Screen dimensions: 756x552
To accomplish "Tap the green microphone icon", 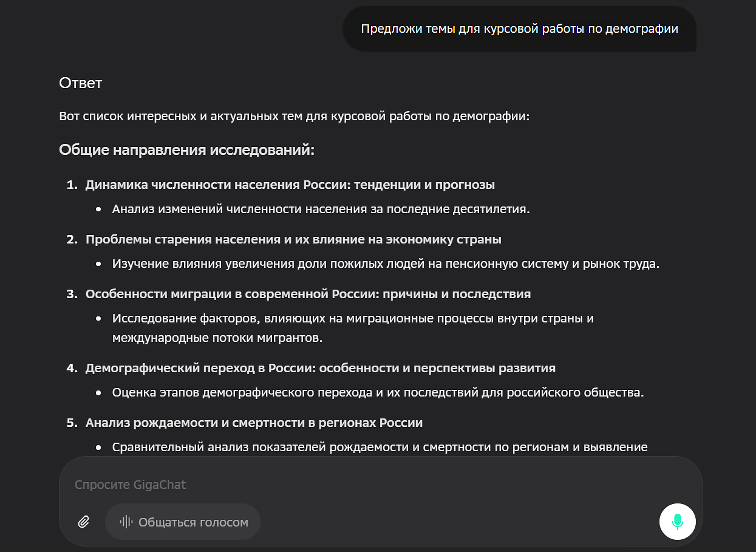I will (677, 522).
